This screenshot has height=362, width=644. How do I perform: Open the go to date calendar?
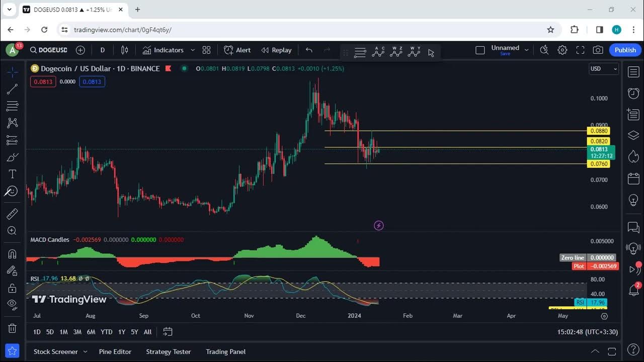pyautogui.click(x=168, y=332)
